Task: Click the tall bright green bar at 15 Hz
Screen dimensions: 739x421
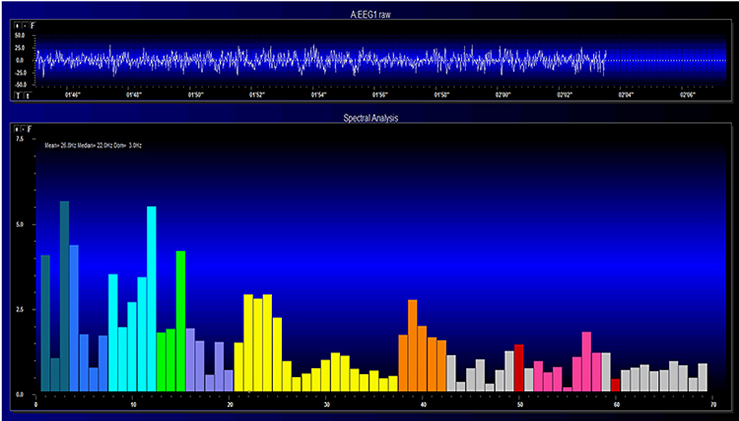Action: 181,320
